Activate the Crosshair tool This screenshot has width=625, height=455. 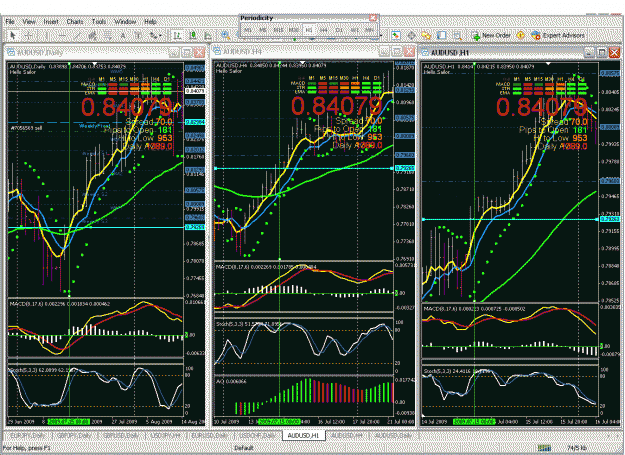29,36
